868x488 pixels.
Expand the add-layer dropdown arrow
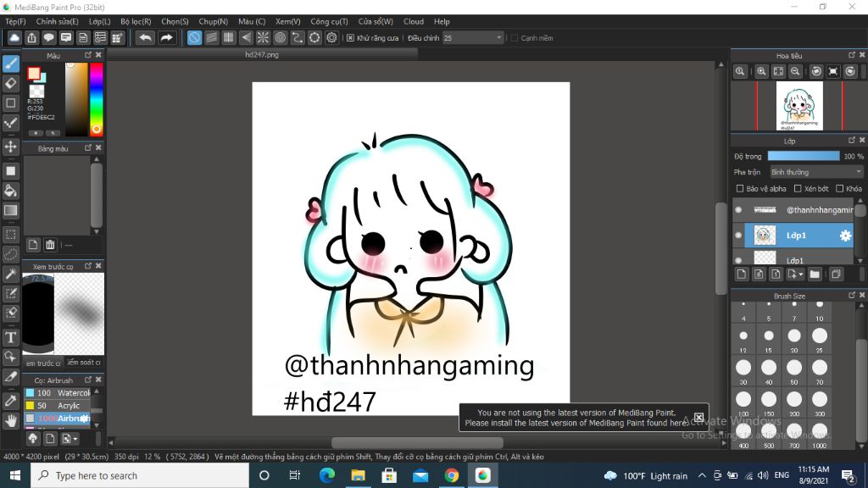801,274
